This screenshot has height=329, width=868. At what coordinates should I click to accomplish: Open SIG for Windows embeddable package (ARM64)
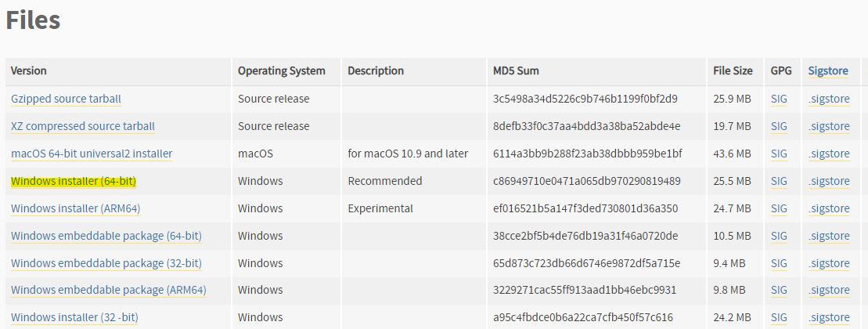click(x=779, y=291)
